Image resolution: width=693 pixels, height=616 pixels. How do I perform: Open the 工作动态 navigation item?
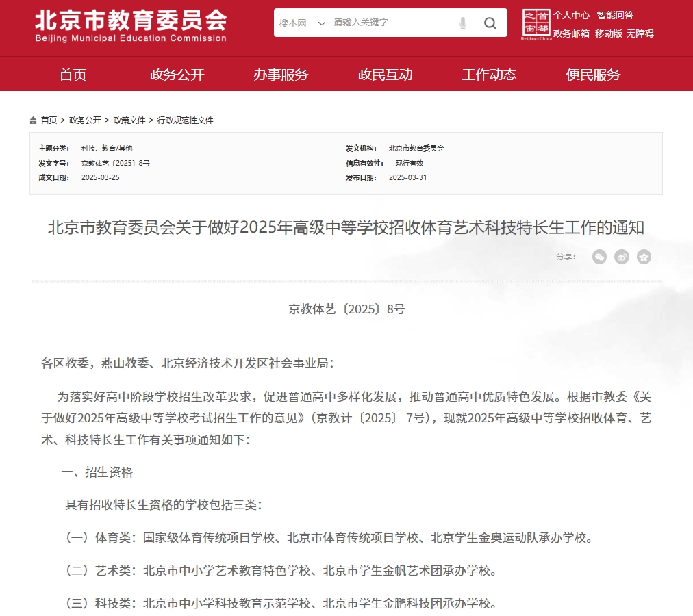[x=489, y=75]
